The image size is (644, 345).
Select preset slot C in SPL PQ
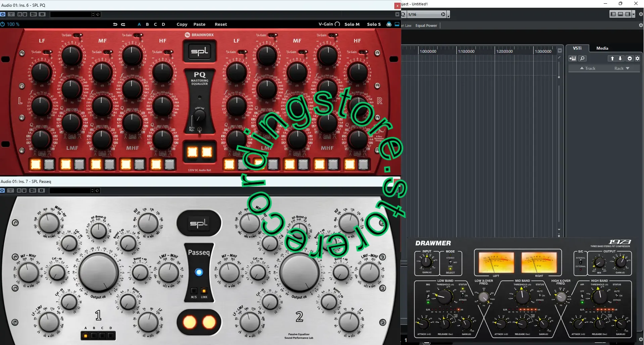[155, 24]
